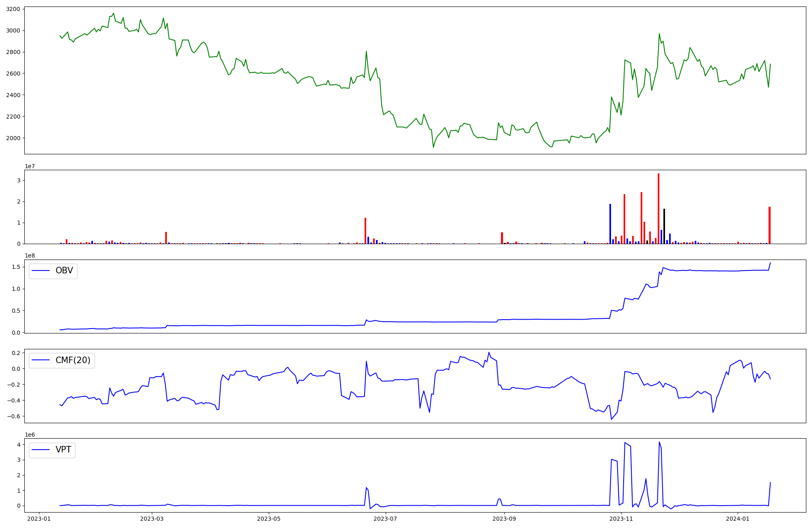Click the 2024-01 x-axis tick label
812x528 pixels.
[737, 519]
